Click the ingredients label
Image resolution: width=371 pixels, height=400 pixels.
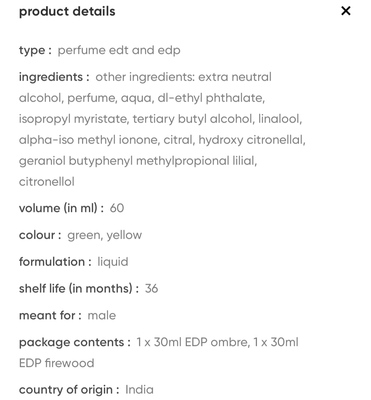[54, 77]
